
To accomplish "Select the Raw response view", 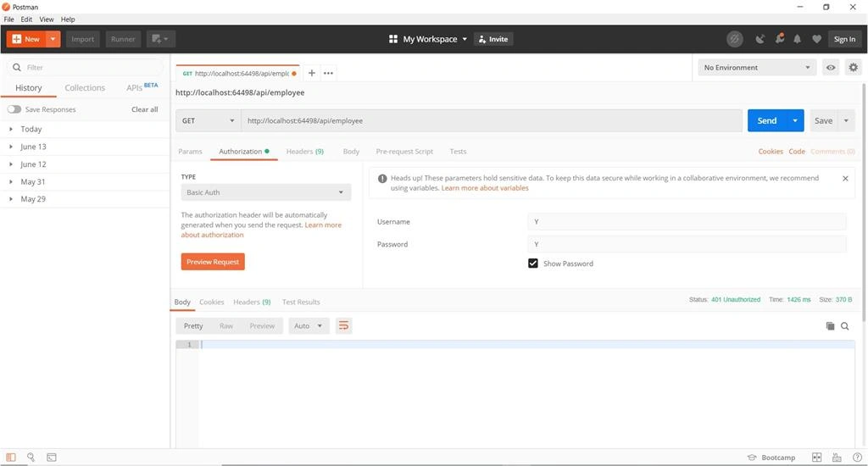I will point(225,326).
